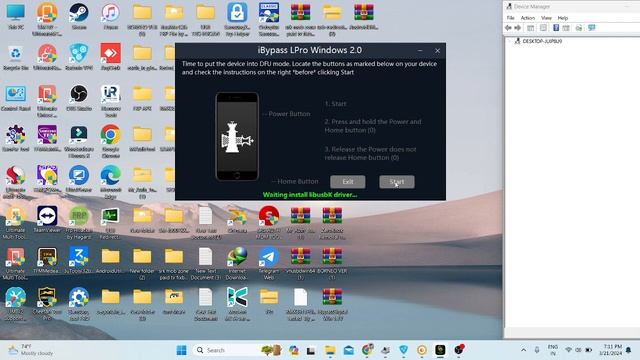Select the TeamViewer desktop shortcut
This screenshot has height=360, width=640.
[47, 220]
